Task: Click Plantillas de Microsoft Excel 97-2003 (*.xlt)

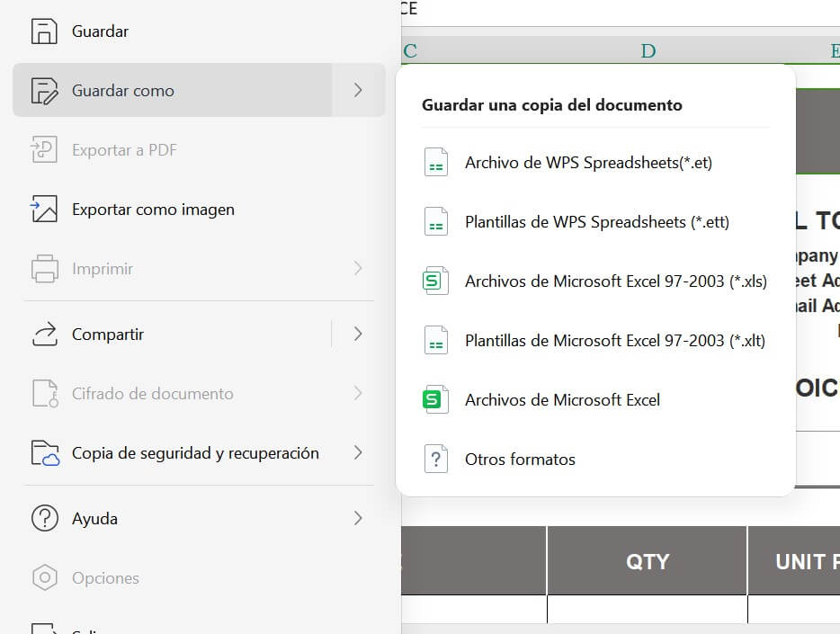Action: 614,340
